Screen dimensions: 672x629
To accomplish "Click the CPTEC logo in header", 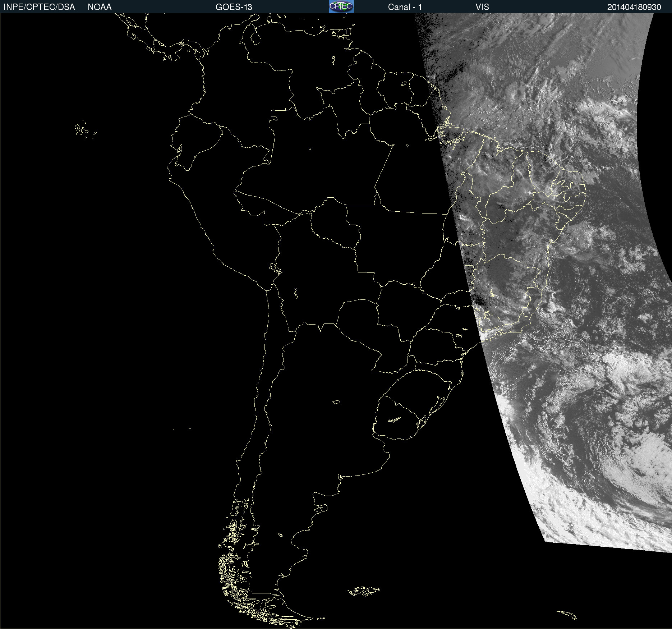I will [341, 6].
